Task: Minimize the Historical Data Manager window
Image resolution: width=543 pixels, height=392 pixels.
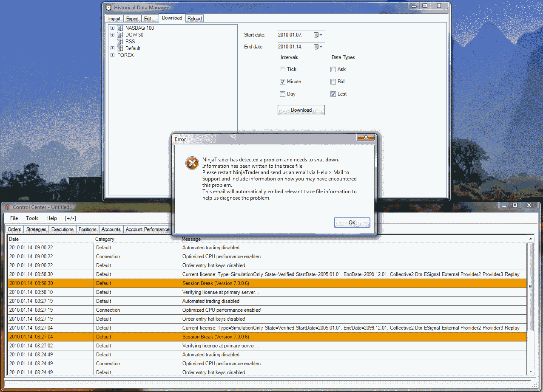Action: pyautogui.click(x=413, y=6)
